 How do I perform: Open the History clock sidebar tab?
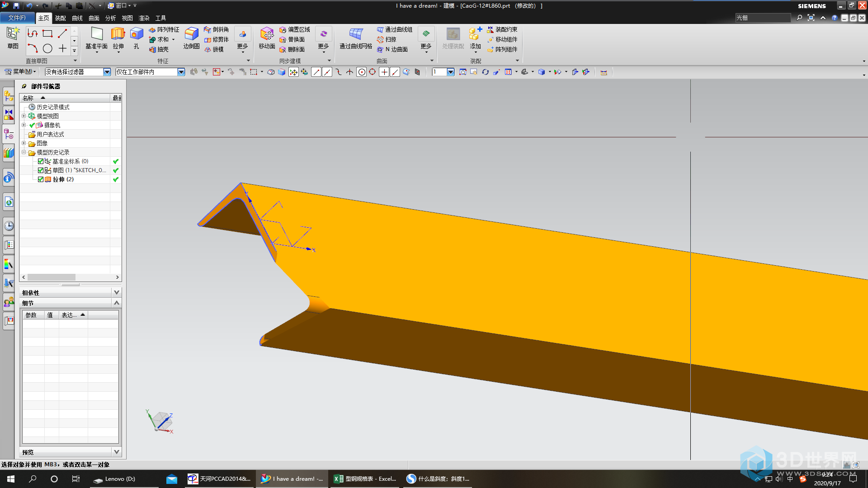tap(9, 225)
